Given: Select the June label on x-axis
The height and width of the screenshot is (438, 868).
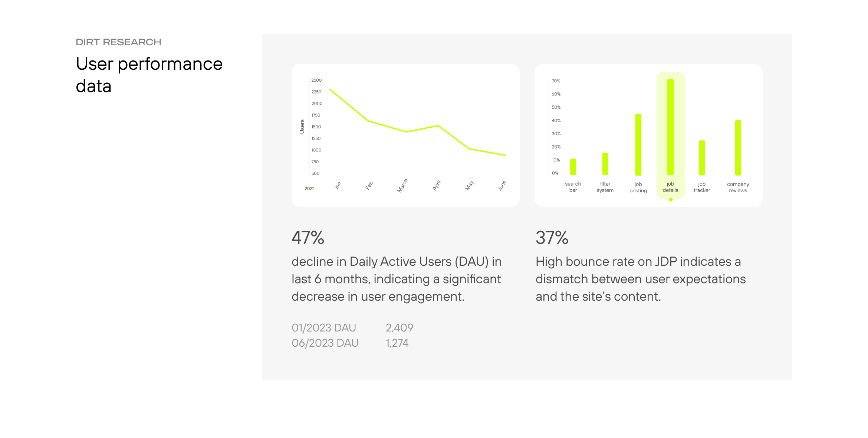Looking at the screenshot, I should 502,185.
